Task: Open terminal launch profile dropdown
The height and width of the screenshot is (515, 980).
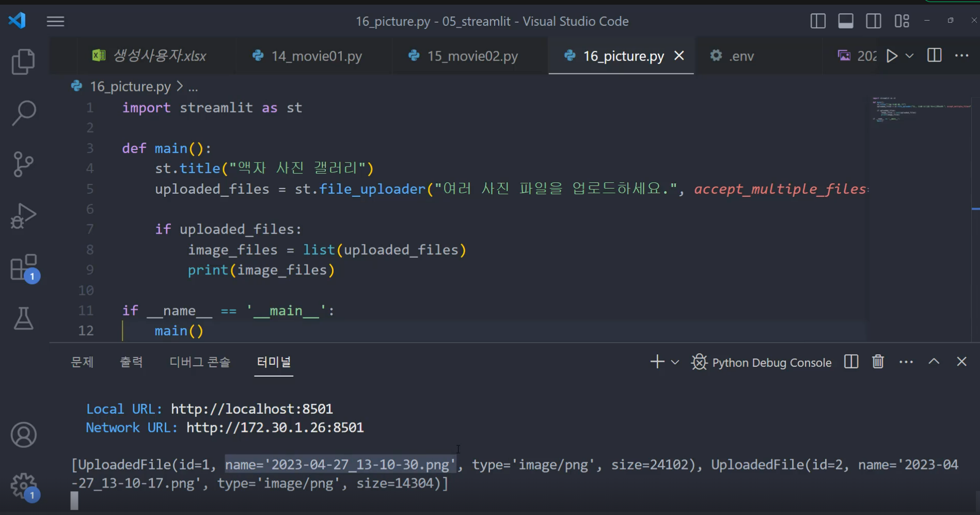Action: tap(675, 362)
